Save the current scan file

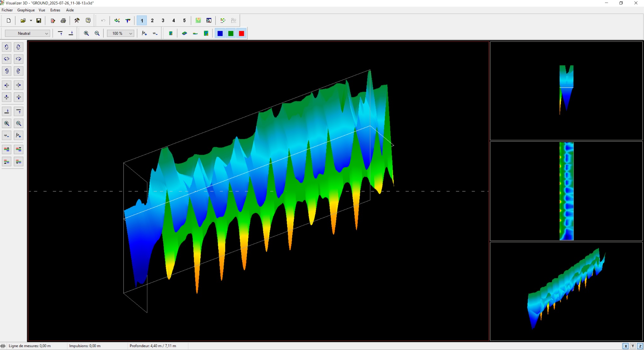[39, 20]
